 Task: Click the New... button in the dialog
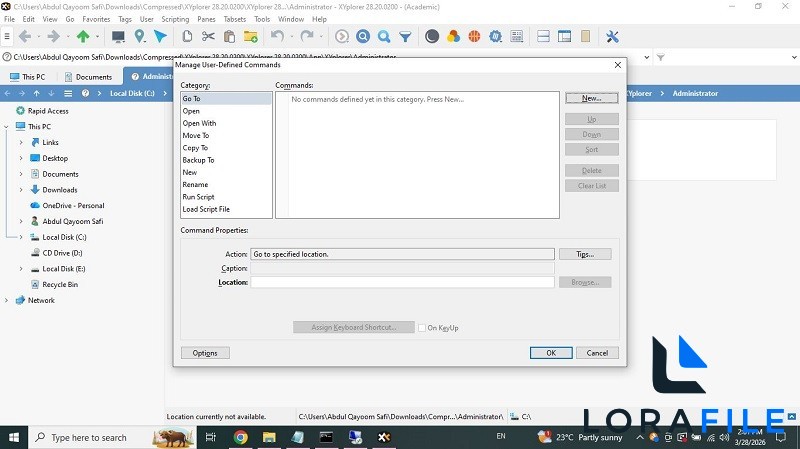[x=591, y=98]
